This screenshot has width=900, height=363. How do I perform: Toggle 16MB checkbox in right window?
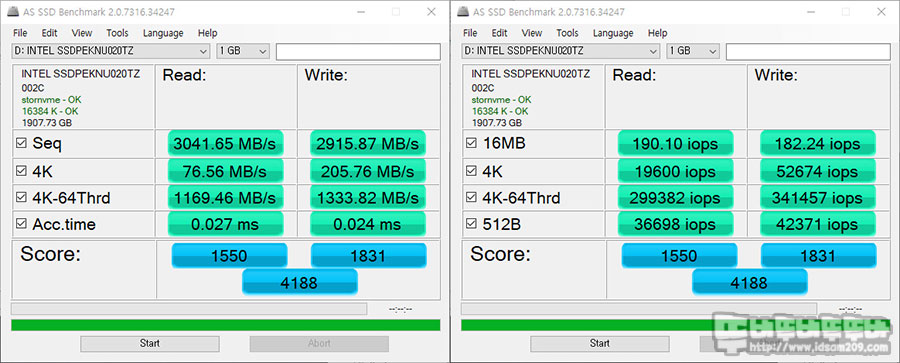point(471,144)
